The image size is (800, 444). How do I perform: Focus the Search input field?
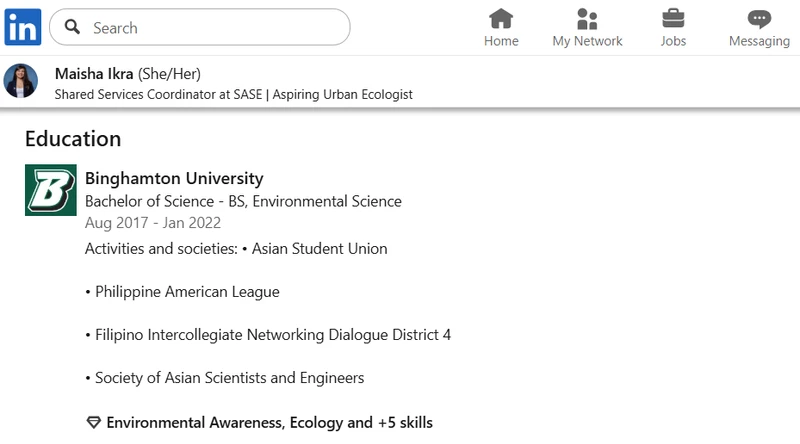pos(199,27)
